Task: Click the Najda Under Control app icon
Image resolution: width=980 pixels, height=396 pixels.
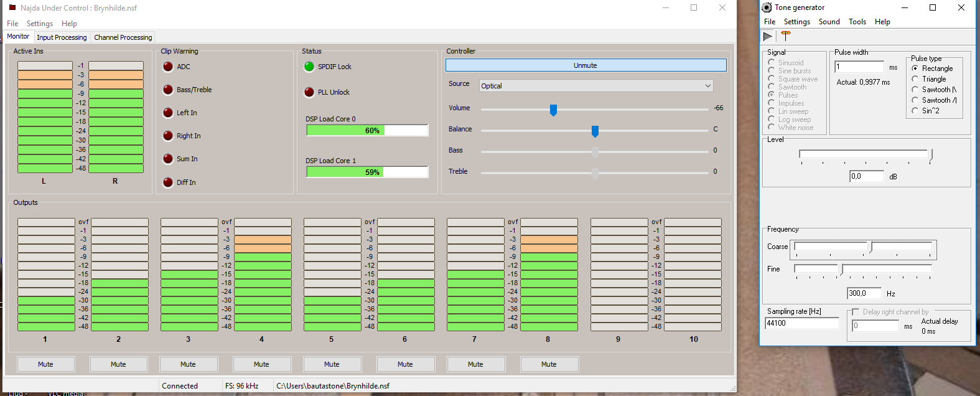Action: pyautogui.click(x=12, y=7)
